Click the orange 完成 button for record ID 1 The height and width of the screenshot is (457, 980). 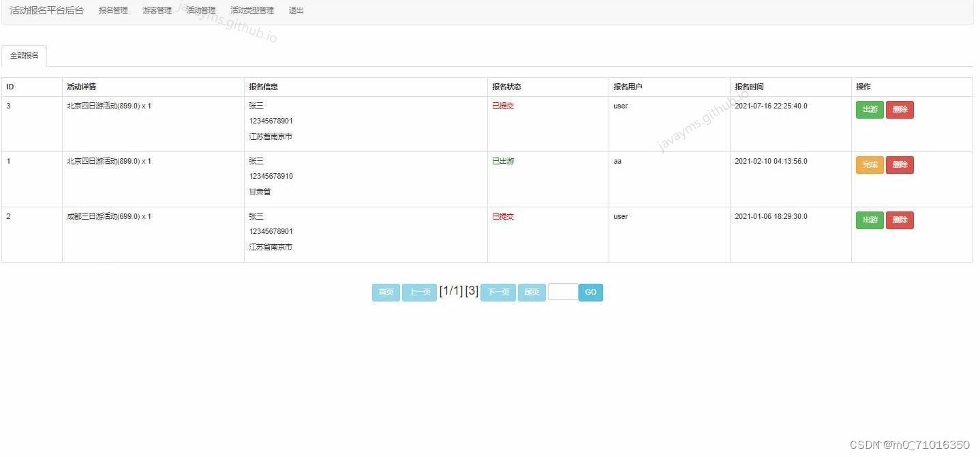click(x=869, y=164)
